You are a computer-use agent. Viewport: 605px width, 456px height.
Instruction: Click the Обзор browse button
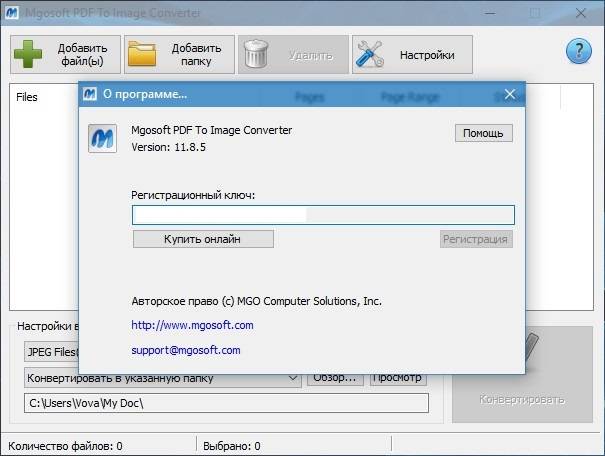coord(334,378)
